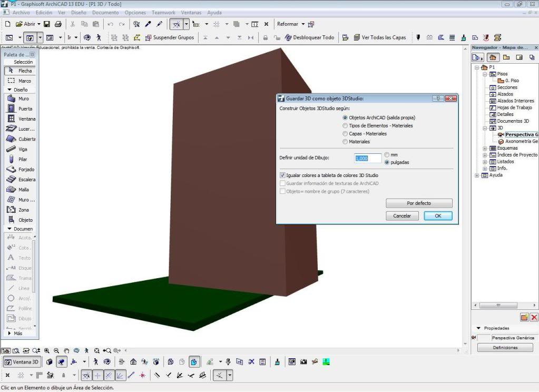Click the undo arrow icon
Image resolution: width=539 pixels, height=392 pixels.
[x=110, y=24]
